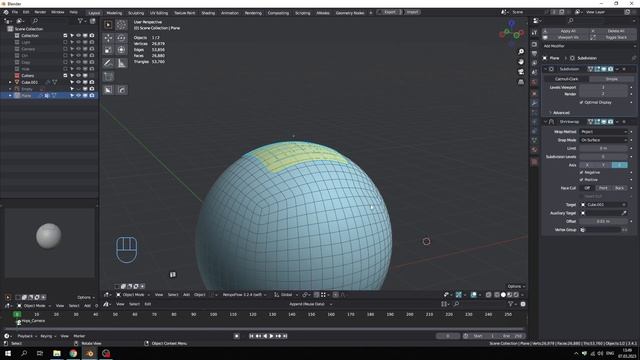Open the Object Data properties tab

pos(534,140)
